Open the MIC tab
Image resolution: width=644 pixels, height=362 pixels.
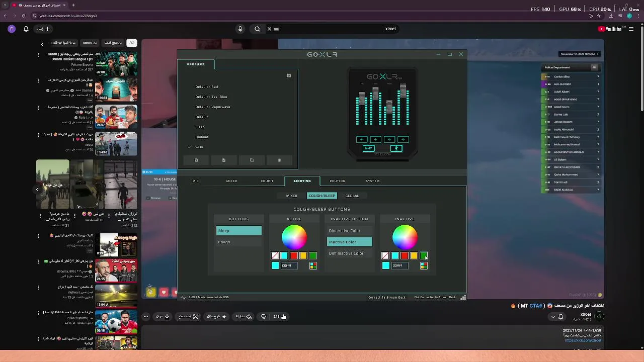point(195,181)
